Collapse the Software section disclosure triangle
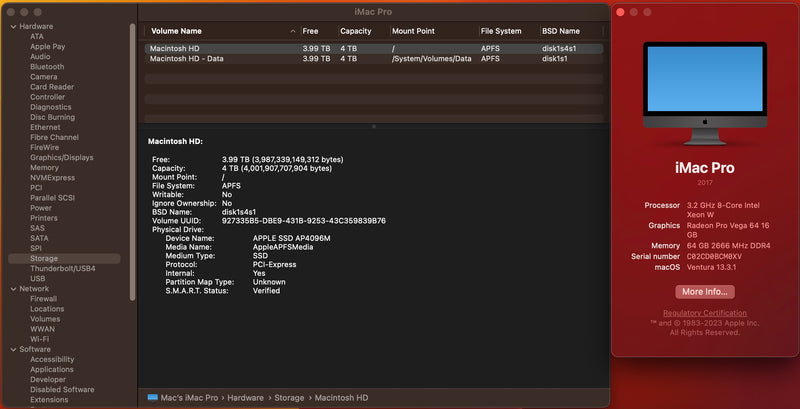 coord(13,349)
